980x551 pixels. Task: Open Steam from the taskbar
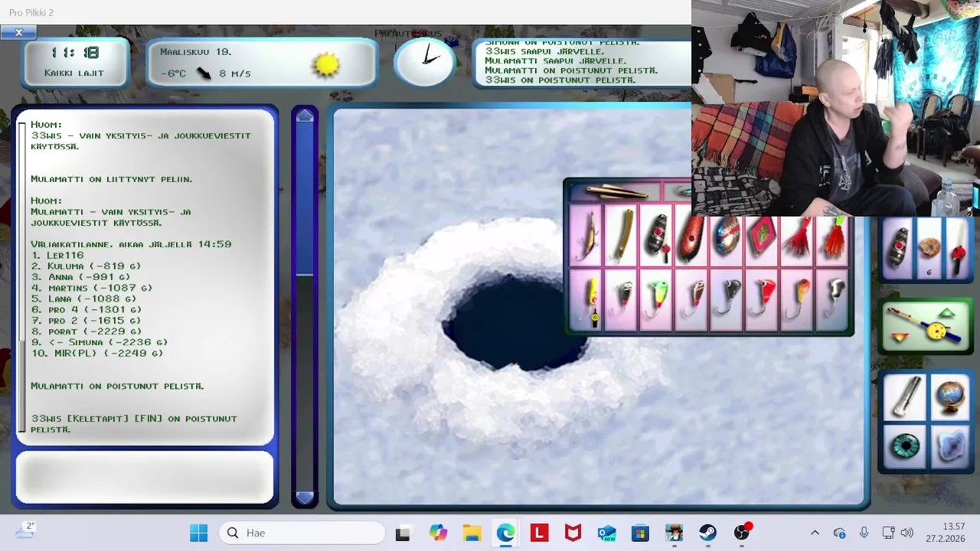point(707,533)
